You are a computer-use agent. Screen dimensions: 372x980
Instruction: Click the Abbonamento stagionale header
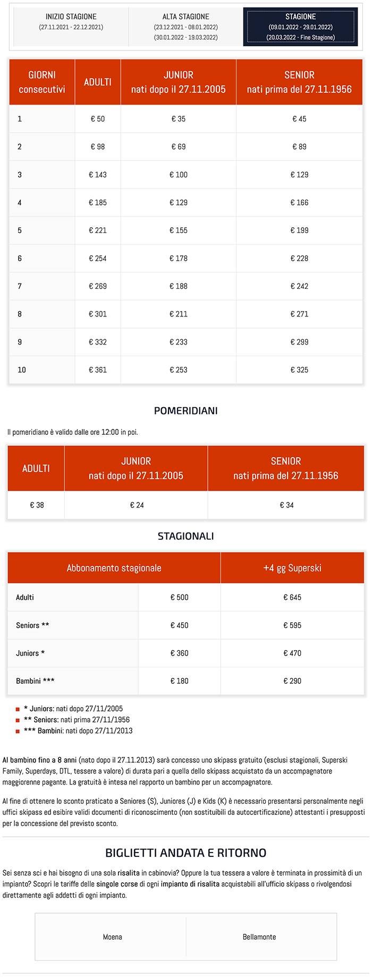click(114, 568)
